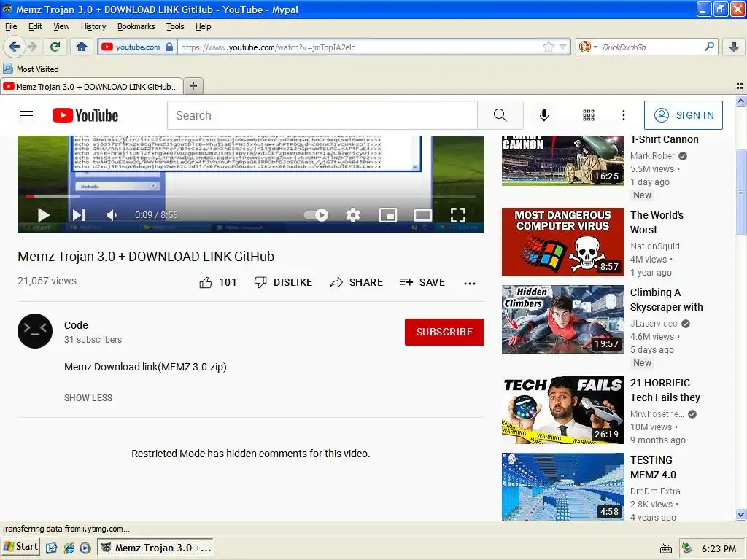Open Most Visited bookmarks folder
The width and height of the screenshot is (747, 560).
coord(31,69)
